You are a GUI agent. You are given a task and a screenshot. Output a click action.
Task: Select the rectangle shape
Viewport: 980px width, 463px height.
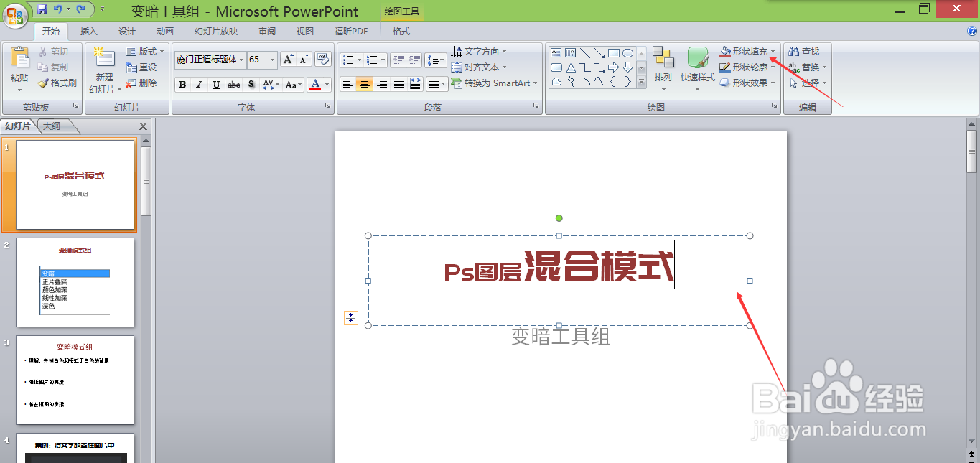pyautogui.click(x=614, y=52)
